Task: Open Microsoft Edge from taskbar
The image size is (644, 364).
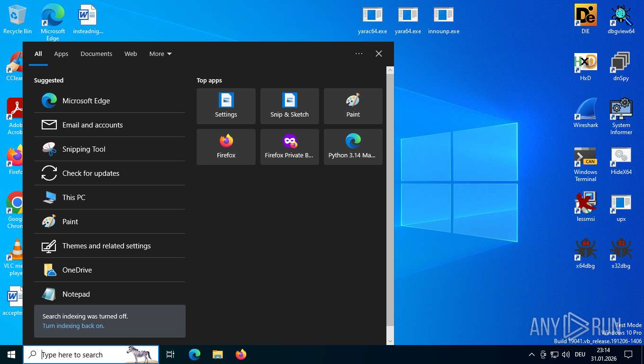Action: pyautogui.click(x=195, y=355)
